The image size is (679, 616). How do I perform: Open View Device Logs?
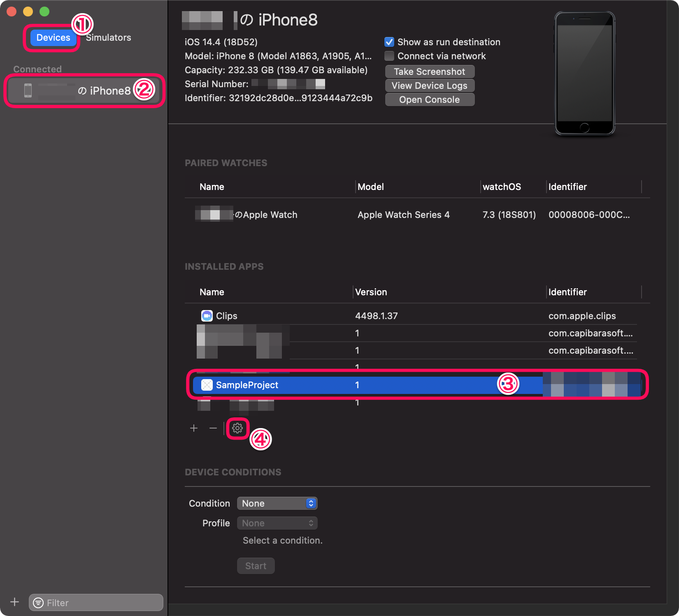tap(430, 86)
